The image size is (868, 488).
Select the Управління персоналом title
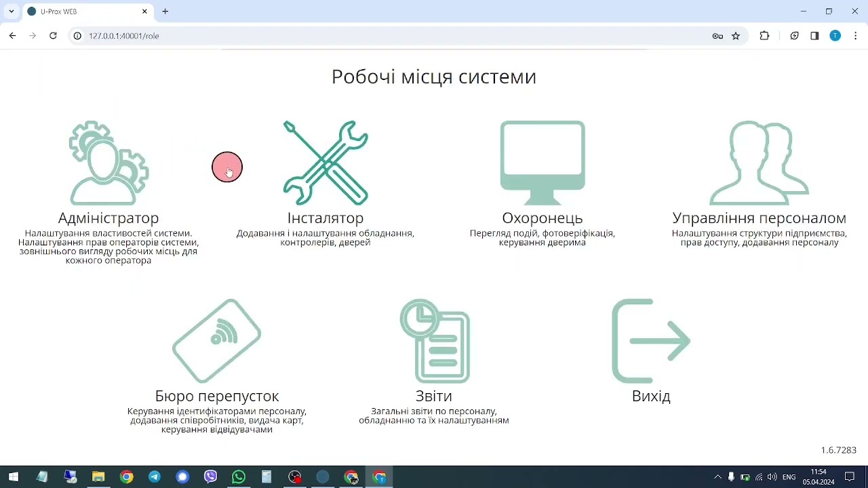point(759,218)
